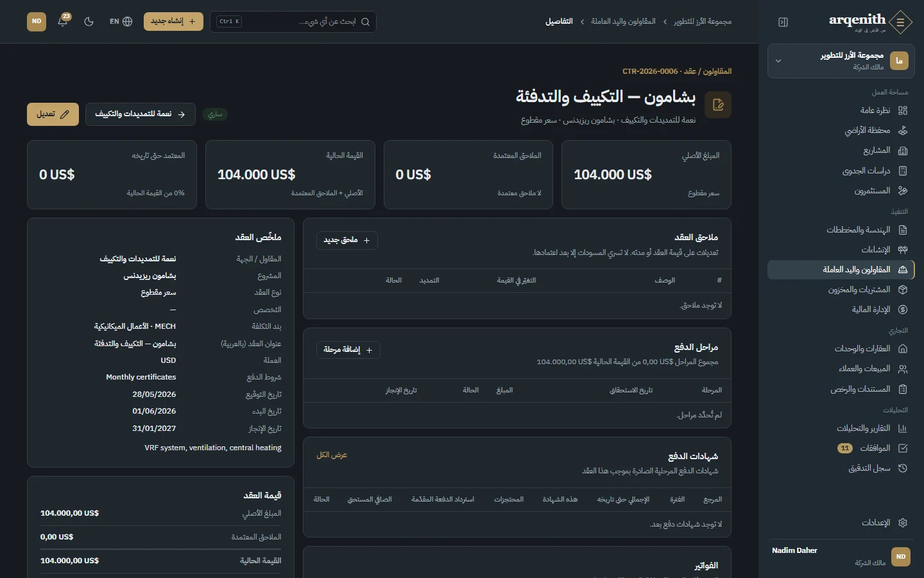
Task: Switch language to EN
Action: (121, 21)
